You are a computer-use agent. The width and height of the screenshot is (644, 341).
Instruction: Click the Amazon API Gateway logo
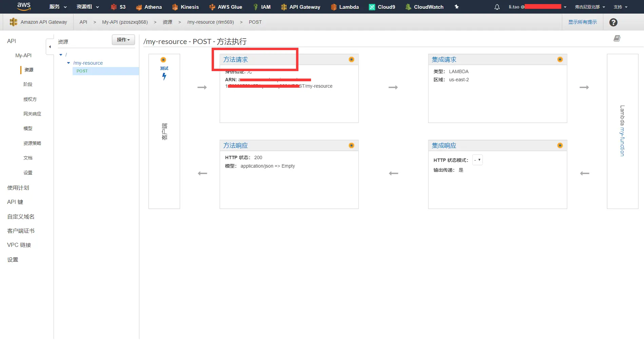(14, 22)
